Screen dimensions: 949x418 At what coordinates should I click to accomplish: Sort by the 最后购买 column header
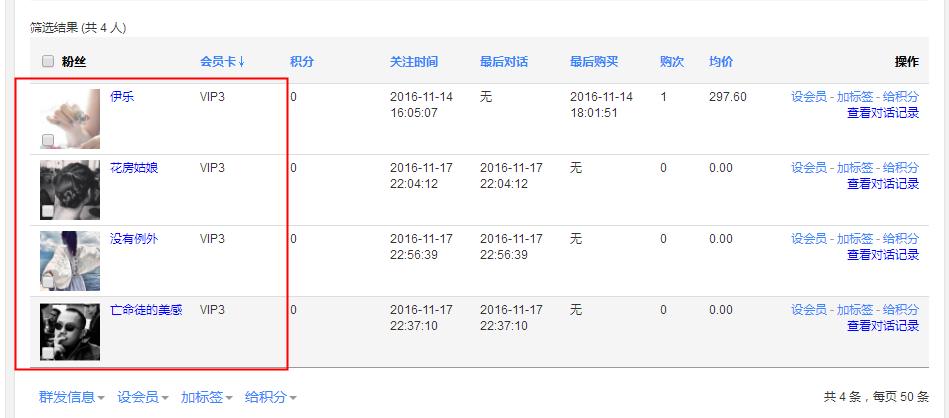click(x=593, y=62)
